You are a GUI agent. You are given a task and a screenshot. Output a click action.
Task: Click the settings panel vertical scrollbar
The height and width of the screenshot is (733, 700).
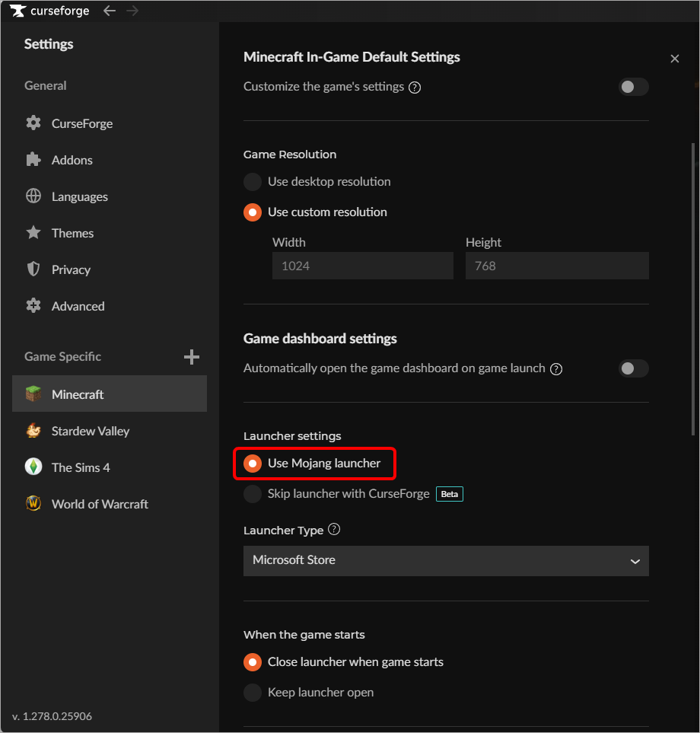point(693,290)
